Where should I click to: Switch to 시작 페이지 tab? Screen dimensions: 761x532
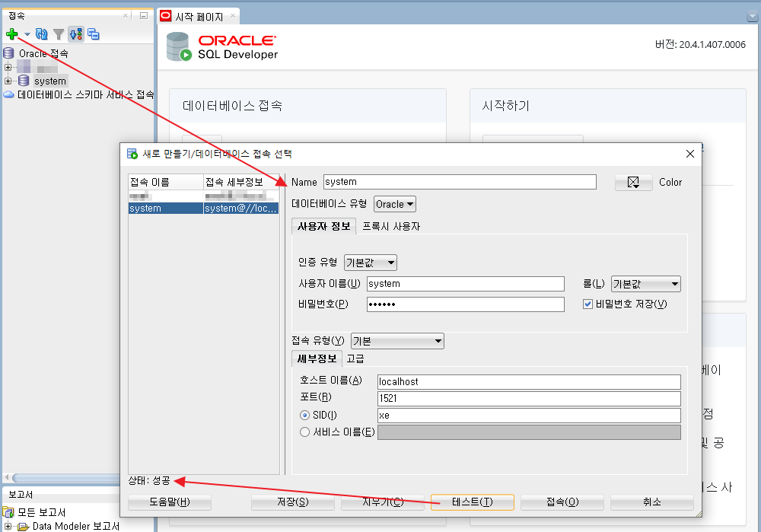(x=199, y=17)
